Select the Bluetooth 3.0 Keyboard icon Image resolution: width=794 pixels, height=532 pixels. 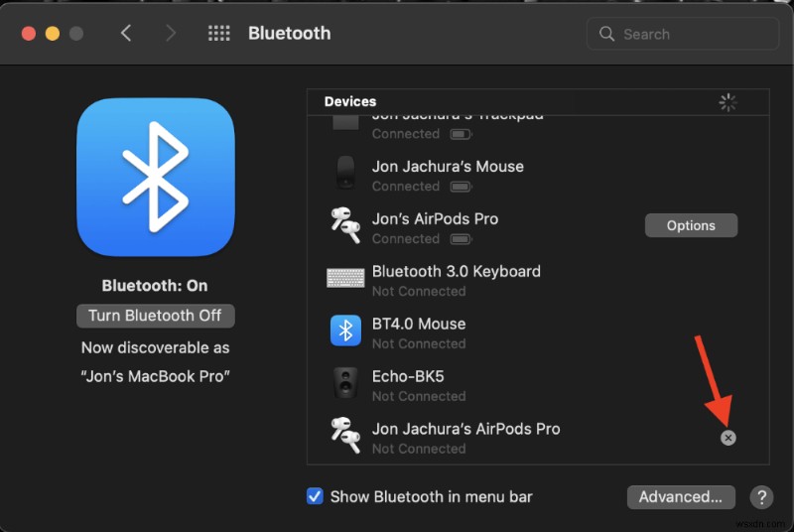(x=345, y=278)
